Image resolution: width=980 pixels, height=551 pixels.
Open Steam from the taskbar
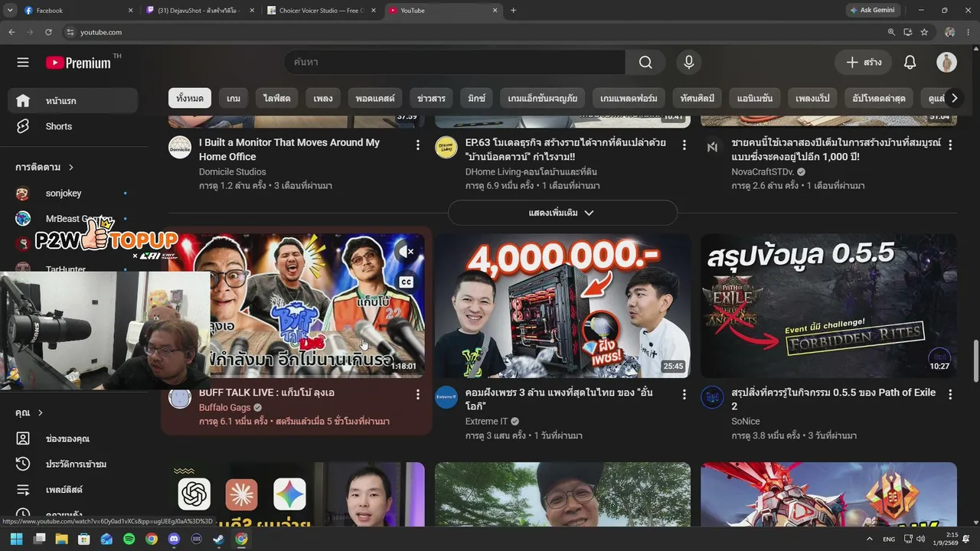(x=219, y=539)
